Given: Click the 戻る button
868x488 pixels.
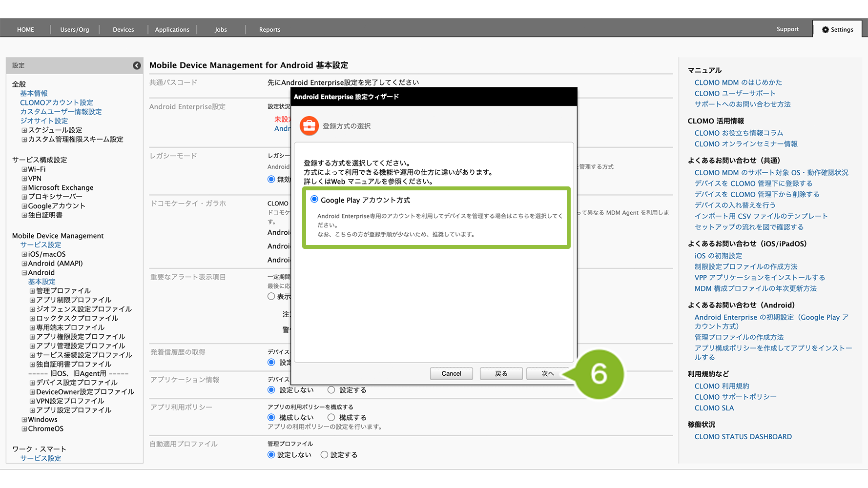Looking at the screenshot, I should tap(501, 373).
